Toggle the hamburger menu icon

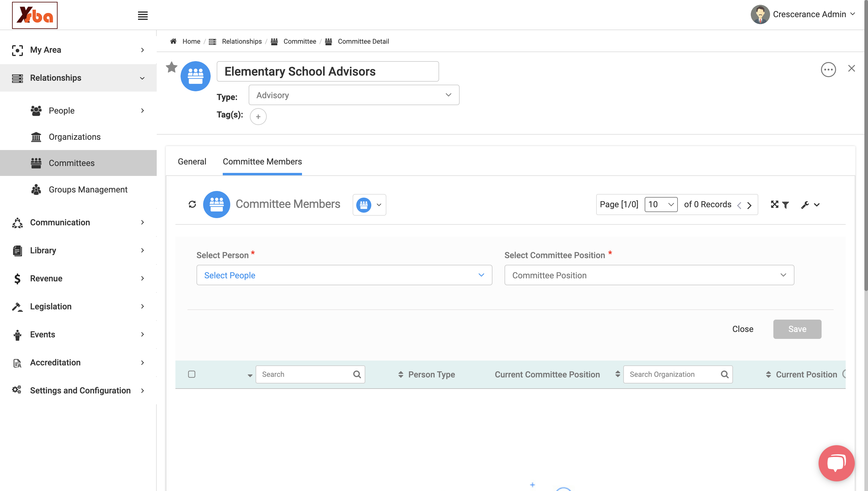(x=143, y=15)
